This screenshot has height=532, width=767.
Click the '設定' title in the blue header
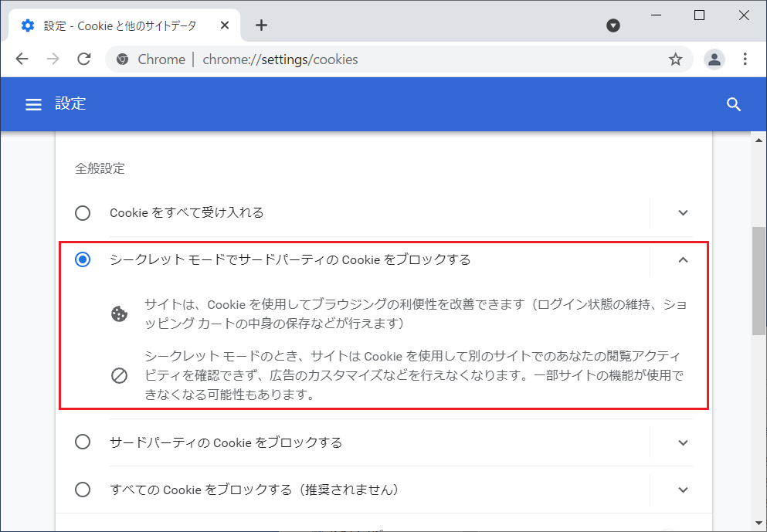(70, 103)
